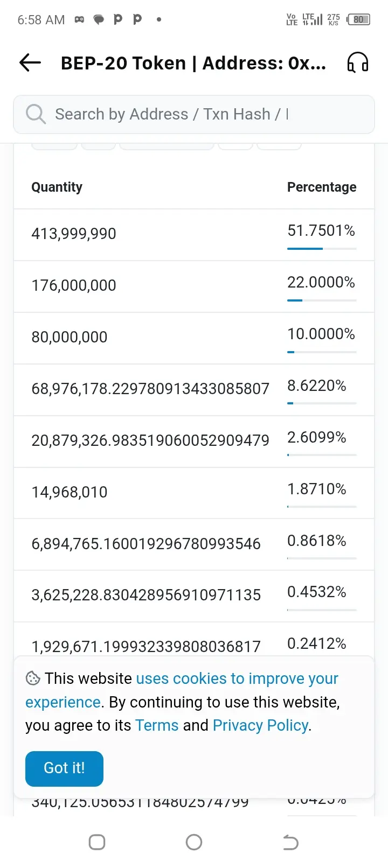The width and height of the screenshot is (388, 868).
Task: Tap the Android home circle button
Action: point(194,842)
